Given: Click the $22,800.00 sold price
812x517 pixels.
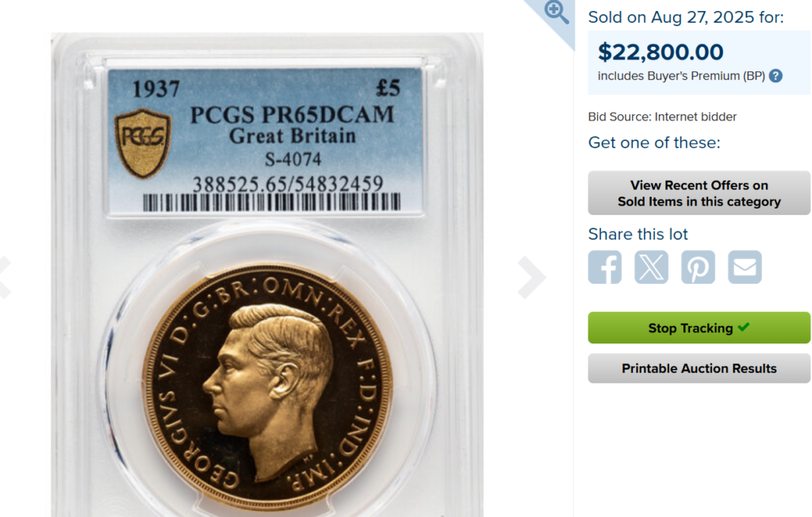Looking at the screenshot, I should click(661, 52).
